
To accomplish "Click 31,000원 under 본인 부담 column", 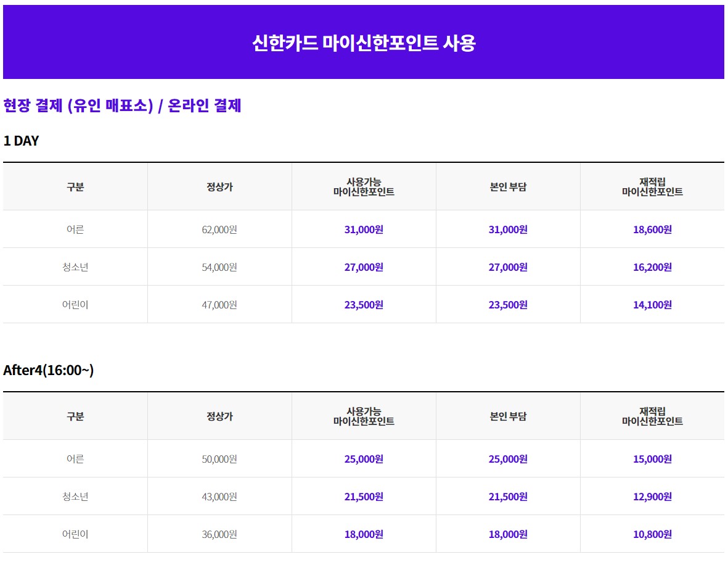I will [508, 229].
